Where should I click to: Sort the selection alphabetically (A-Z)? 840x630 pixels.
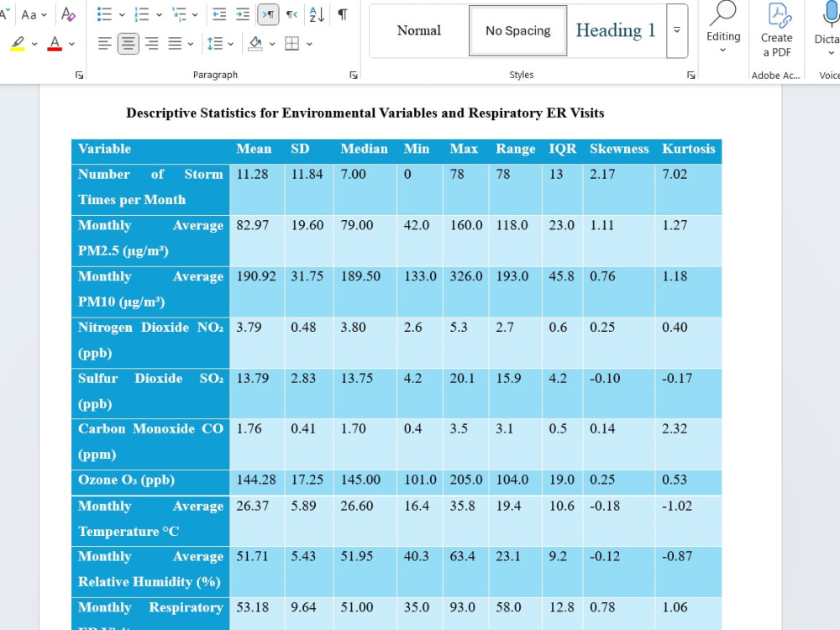[317, 14]
